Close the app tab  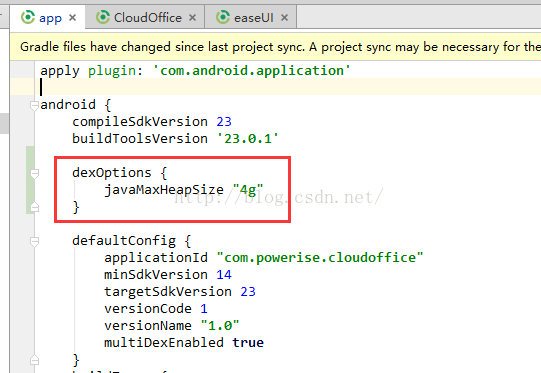pos(72,17)
